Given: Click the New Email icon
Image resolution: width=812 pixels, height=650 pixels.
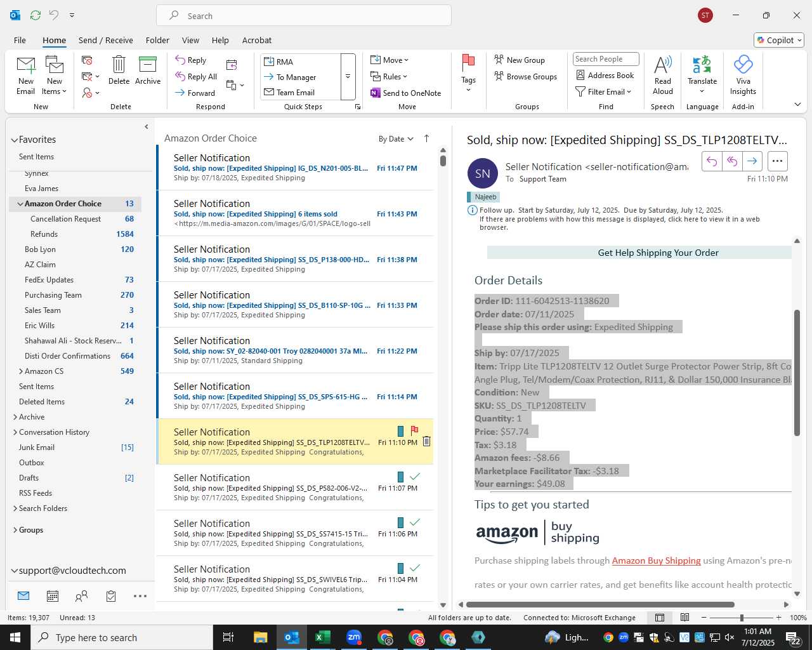Looking at the screenshot, I should point(26,75).
